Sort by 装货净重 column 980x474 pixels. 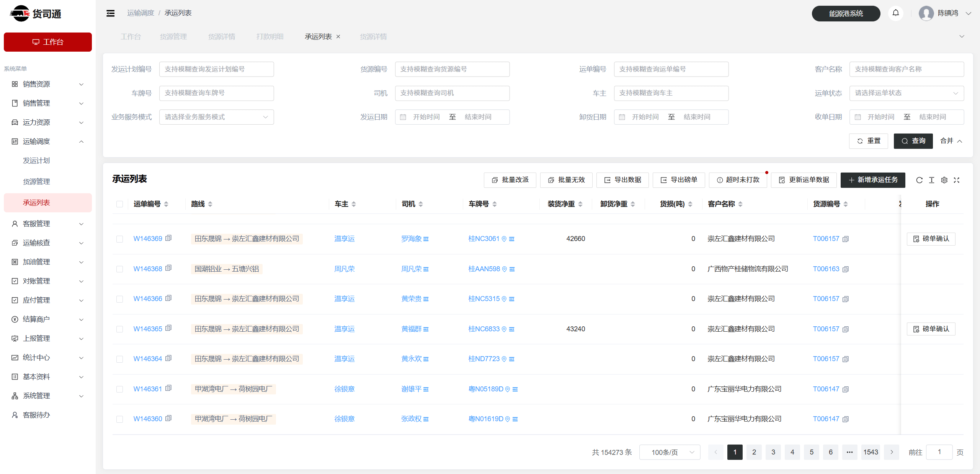click(580, 204)
